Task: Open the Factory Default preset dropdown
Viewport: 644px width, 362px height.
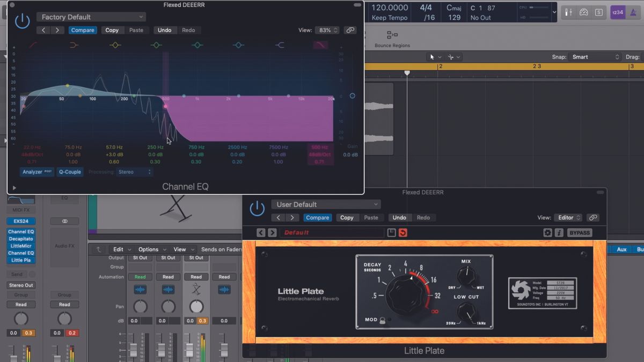Action: pyautogui.click(x=91, y=17)
